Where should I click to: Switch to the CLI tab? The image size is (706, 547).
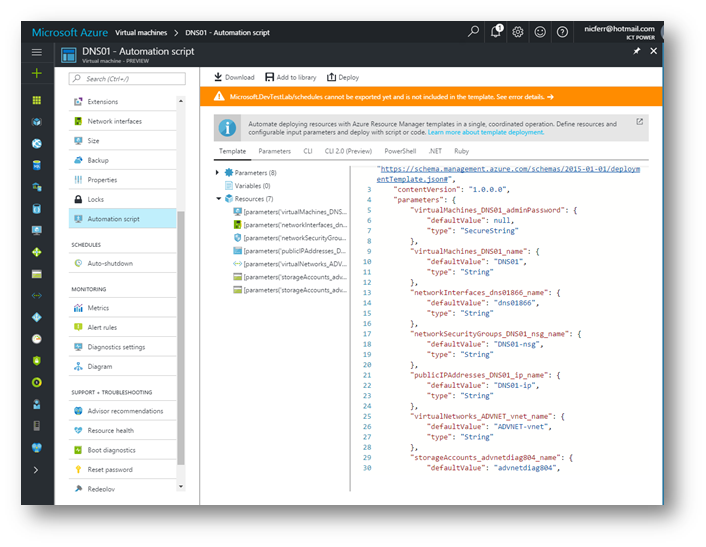pos(308,151)
